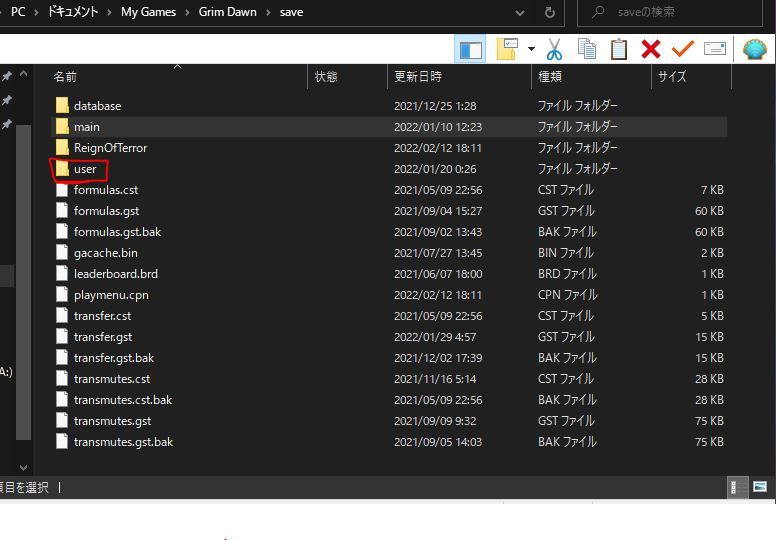Click the clipboard Paste icon

pos(619,49)
